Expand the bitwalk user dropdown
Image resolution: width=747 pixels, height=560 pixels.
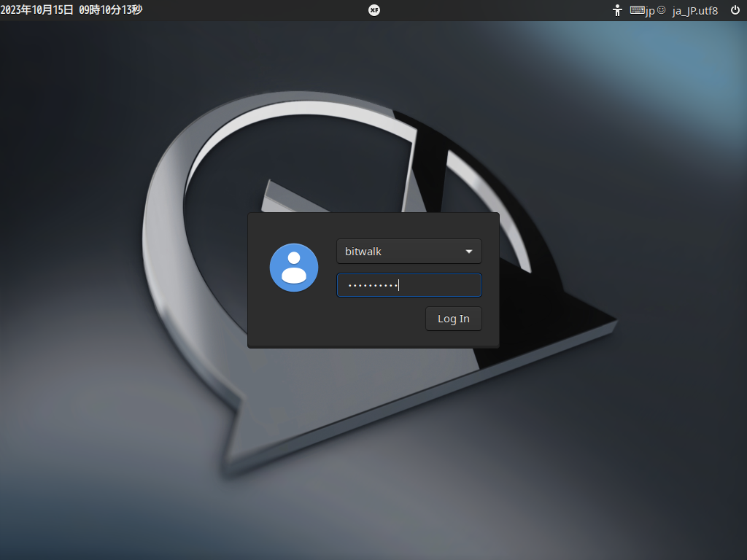409,251
